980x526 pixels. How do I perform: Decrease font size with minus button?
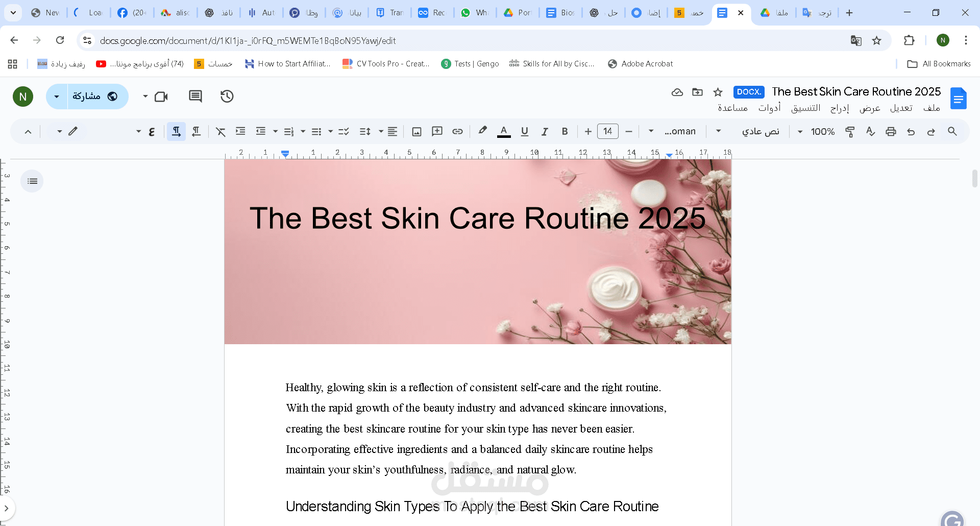pyautogui.click(x=629, y=131)
